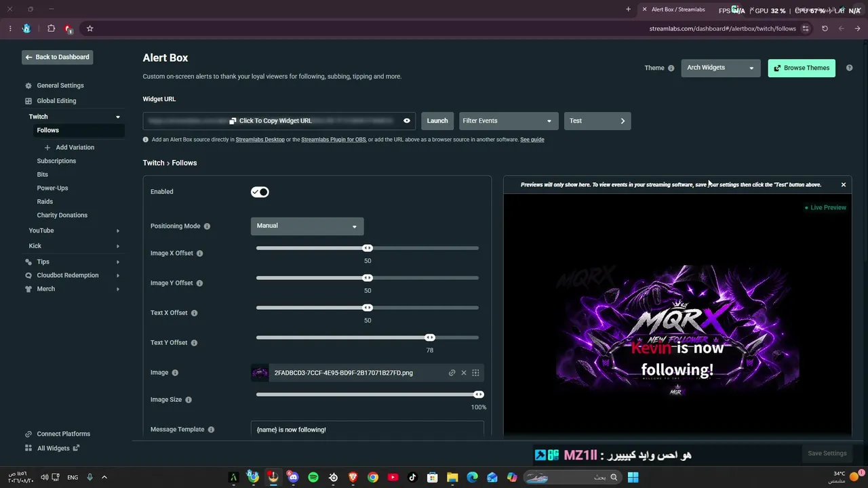The width and height of the screenshot is (868, 488).
Task: Open the See guide link
Action: (x=532, y=140)
